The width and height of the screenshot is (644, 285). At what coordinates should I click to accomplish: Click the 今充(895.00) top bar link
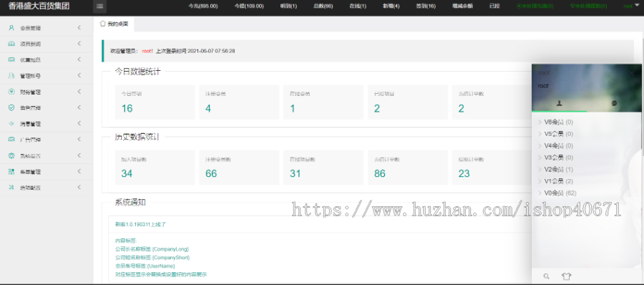203,6
